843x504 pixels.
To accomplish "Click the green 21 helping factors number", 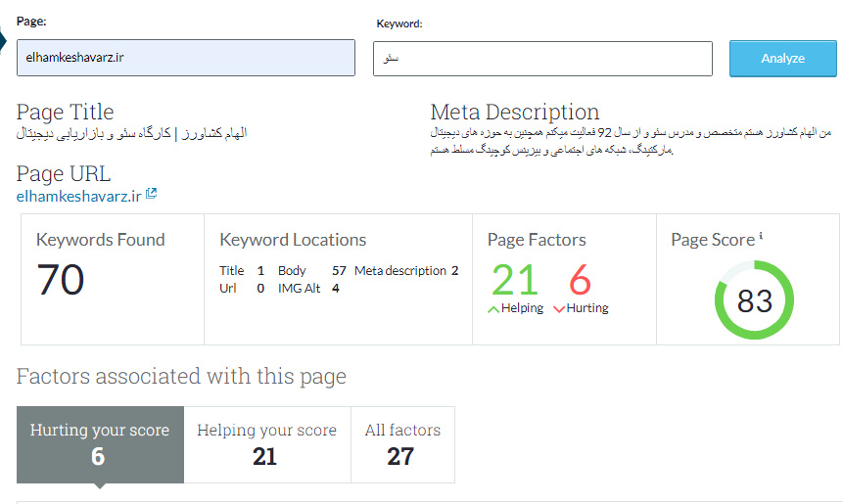I will click(x=515, y=281).
